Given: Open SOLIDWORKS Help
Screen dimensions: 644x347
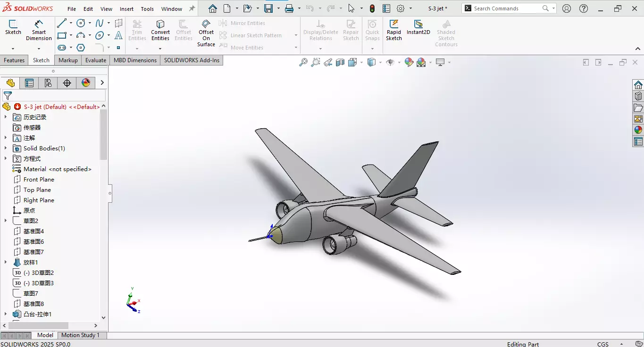Looking at the screenshot, I should pos(584,8).
